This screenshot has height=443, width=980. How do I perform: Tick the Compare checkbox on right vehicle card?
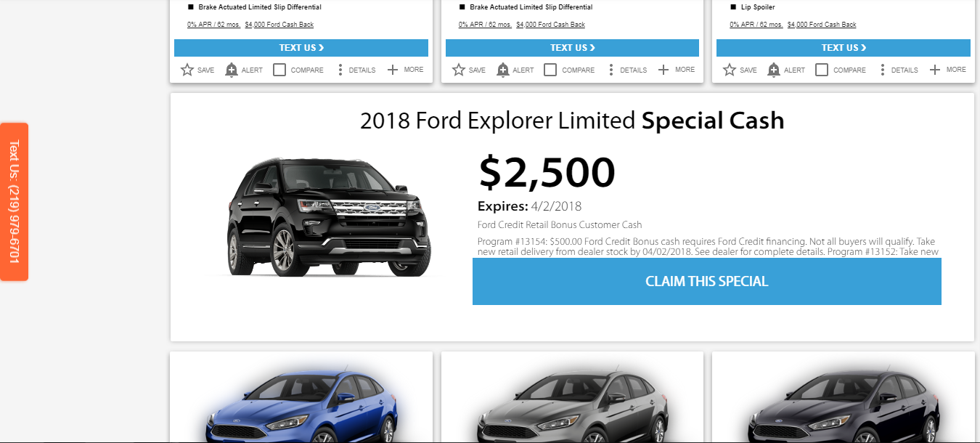click(x=822, y=70)
